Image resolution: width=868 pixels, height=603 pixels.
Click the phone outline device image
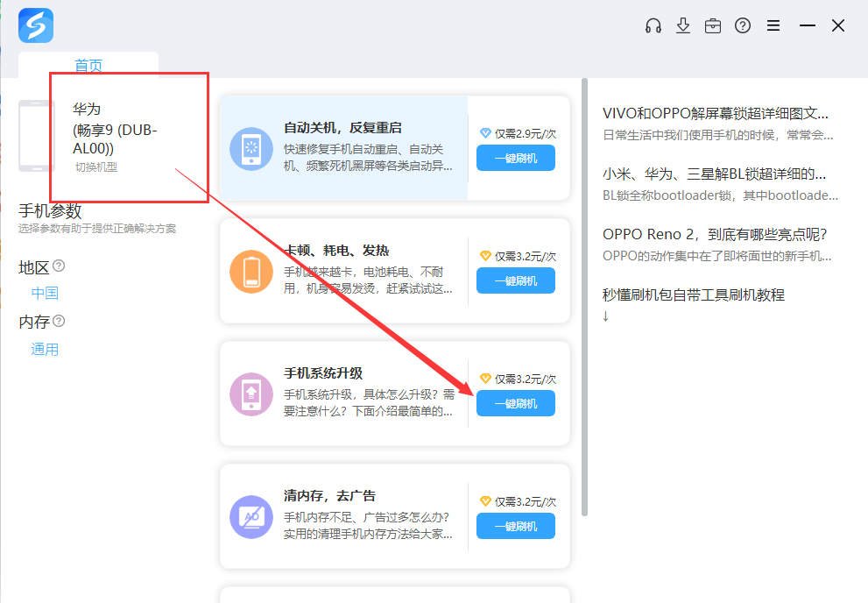(36, 136)
